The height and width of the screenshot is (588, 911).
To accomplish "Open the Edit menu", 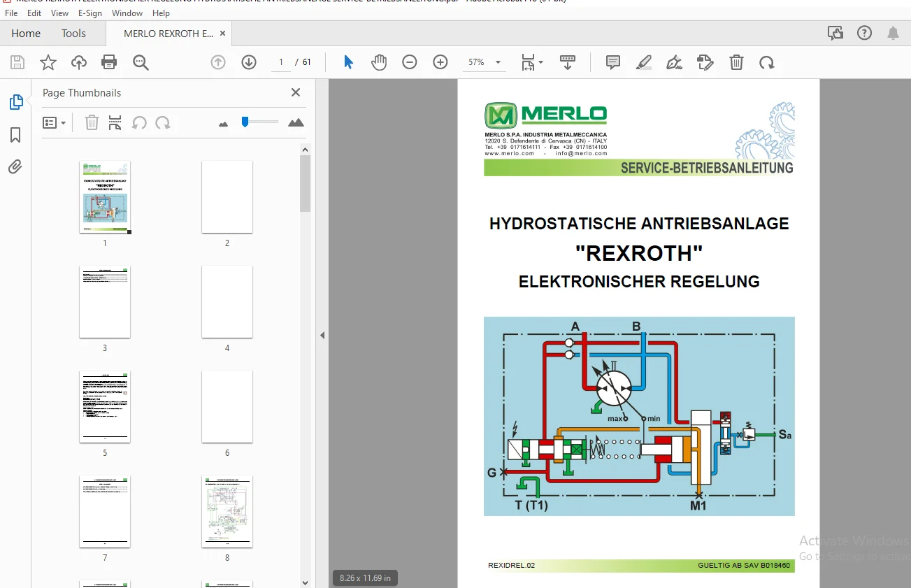I will [34, 13].
